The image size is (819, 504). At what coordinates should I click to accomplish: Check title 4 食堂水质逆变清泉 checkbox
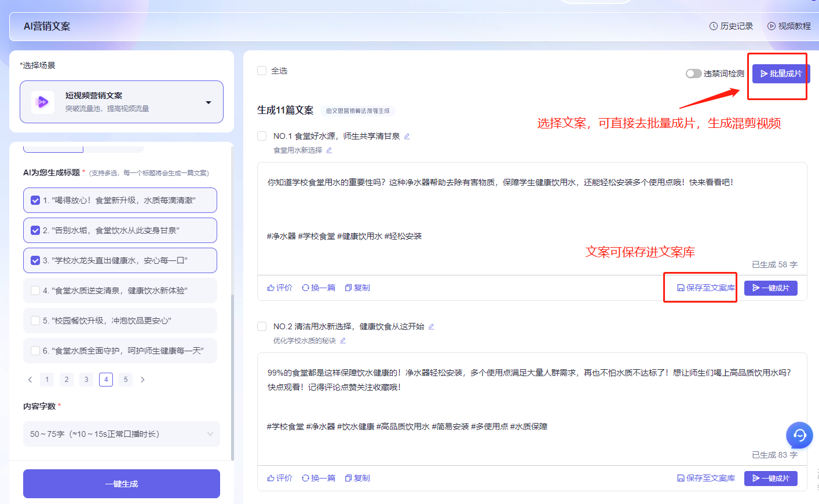click(x=35, y=290)
